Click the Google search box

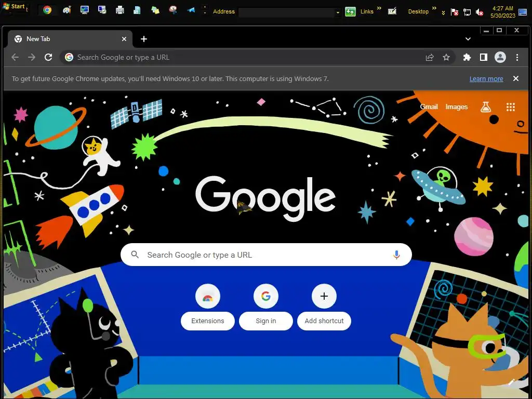pyautogui.click(x=266, y=255)
